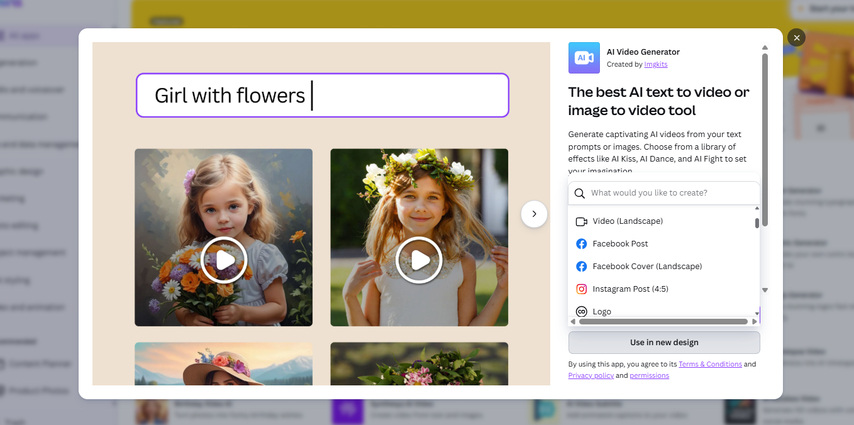Select Facebook Cover (Landscape) option
This screenshot has width=854, height=425.
click(661, 266)
